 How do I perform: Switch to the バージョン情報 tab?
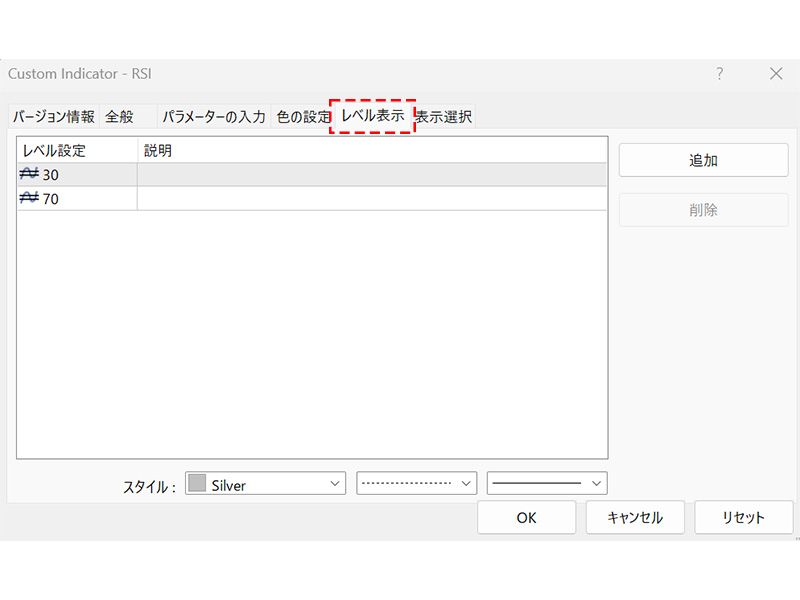coord(53,117)
